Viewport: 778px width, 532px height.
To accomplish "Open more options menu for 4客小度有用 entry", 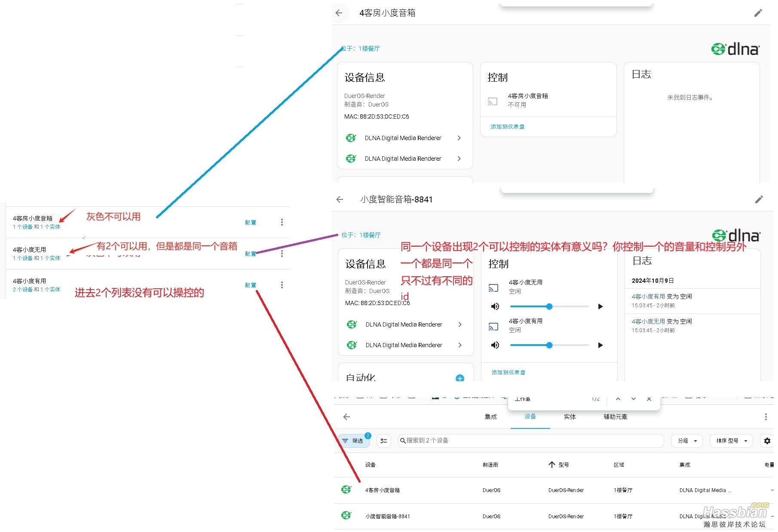I will (282, 285).
